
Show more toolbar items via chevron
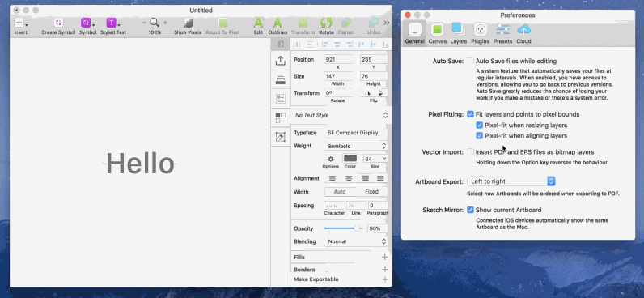click(x=387, y=23)
